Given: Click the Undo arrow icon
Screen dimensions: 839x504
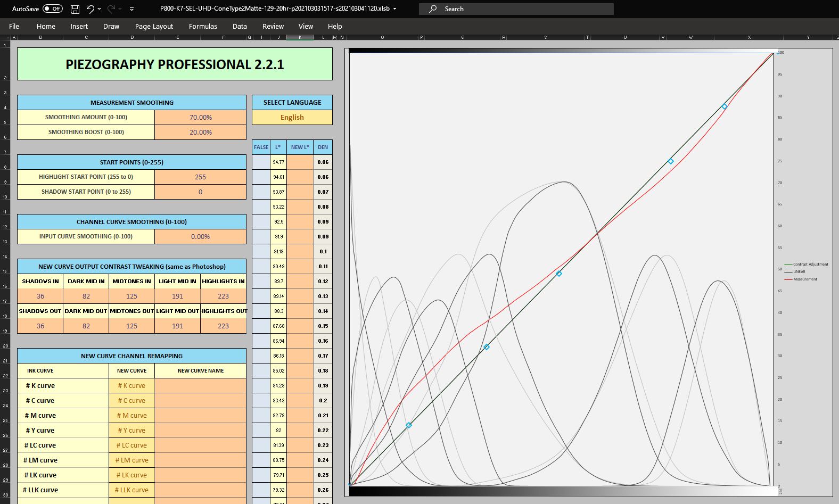Looking at the screenshot, I should click(90, 9).
